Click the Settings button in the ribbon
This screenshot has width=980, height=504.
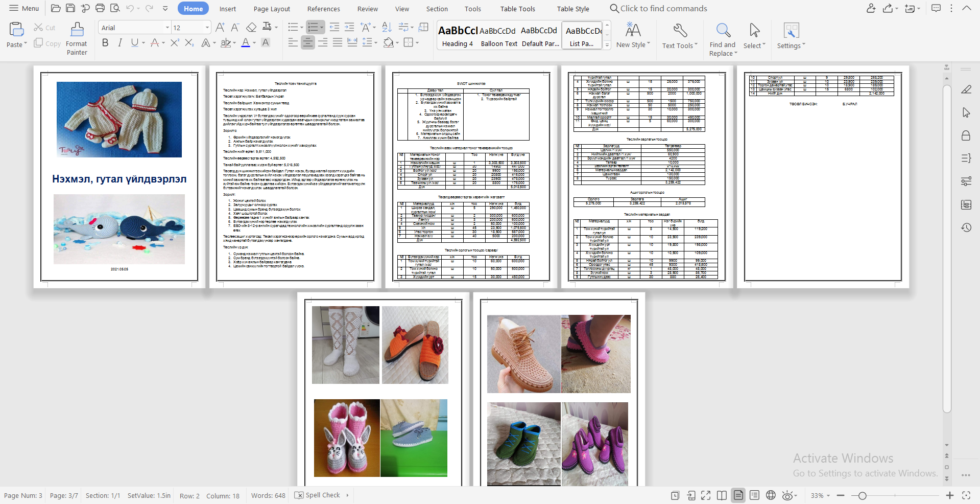(791, 36)
